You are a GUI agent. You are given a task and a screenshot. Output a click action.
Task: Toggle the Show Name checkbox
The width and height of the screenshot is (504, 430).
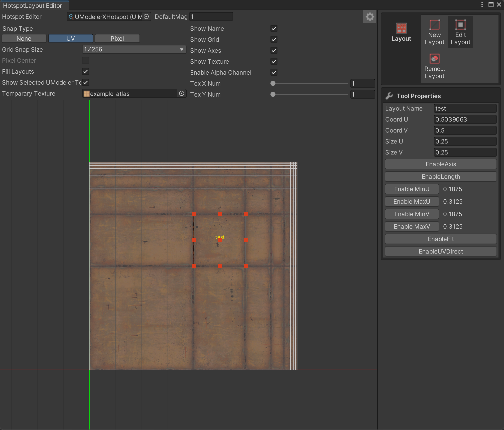pos(274,28)
